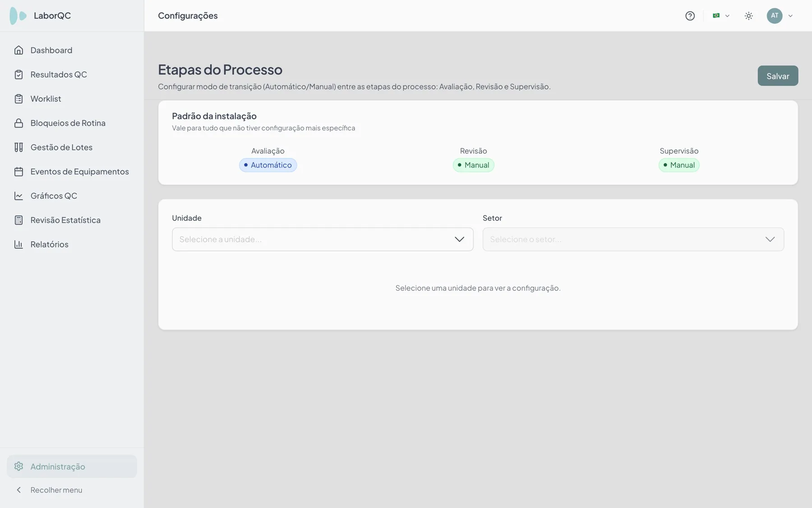Screen dimensions: 812x508
Task: Expand the language selector chevron
Action: click(727, 16)
